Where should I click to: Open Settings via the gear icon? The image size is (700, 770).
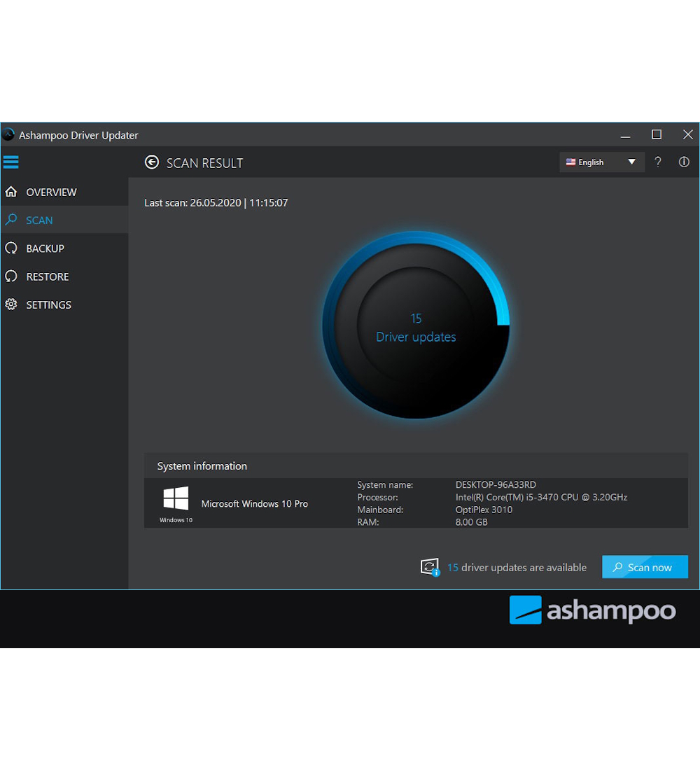(x=11, y=304)
